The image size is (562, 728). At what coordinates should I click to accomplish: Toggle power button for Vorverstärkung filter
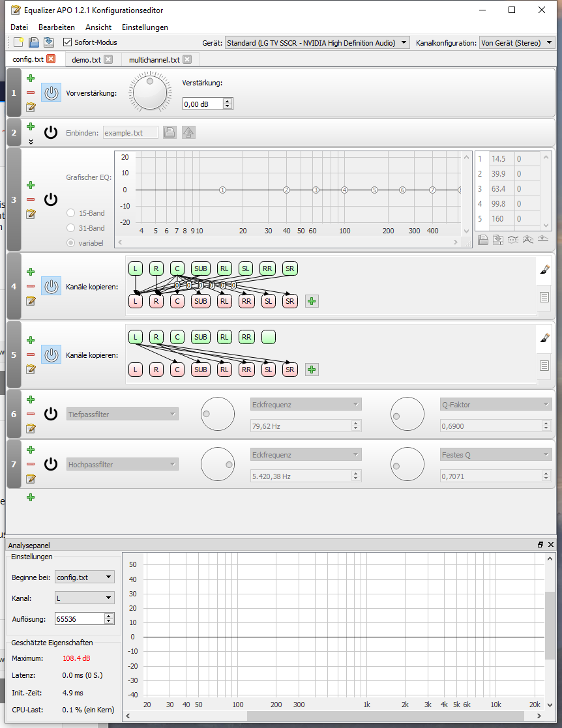point(51,93)
